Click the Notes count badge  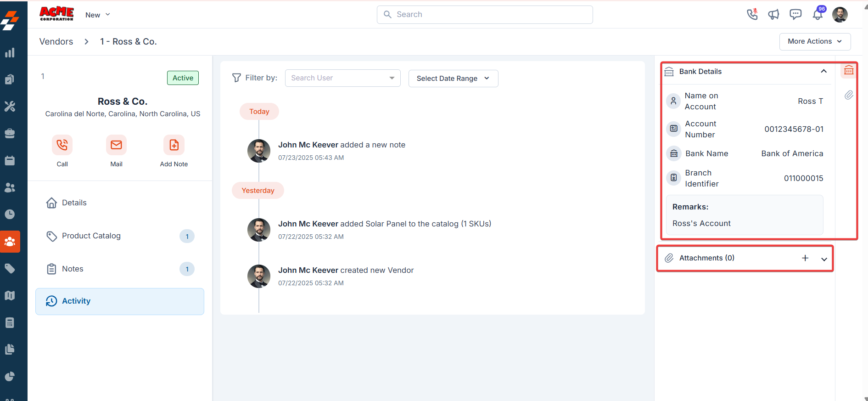click(187, 269)
